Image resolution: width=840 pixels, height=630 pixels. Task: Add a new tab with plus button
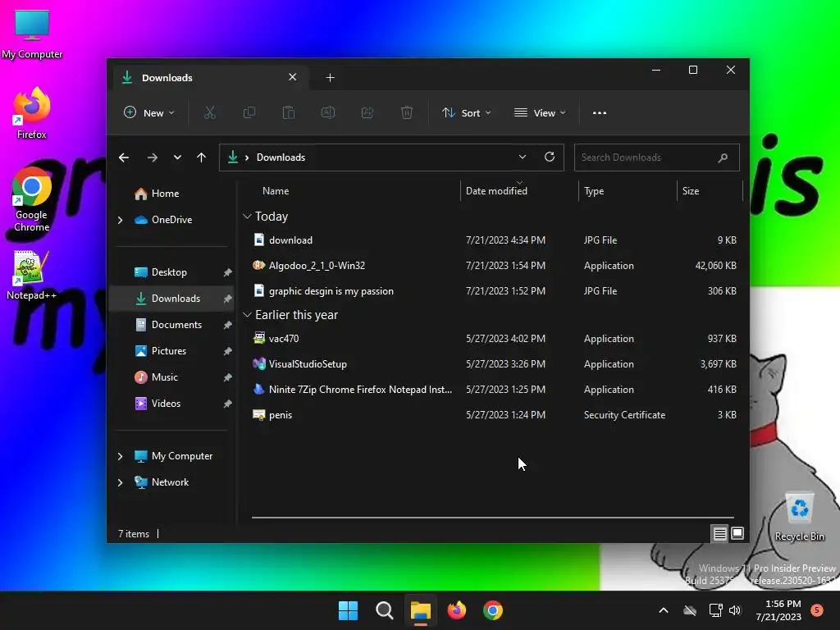coord(330,78)
